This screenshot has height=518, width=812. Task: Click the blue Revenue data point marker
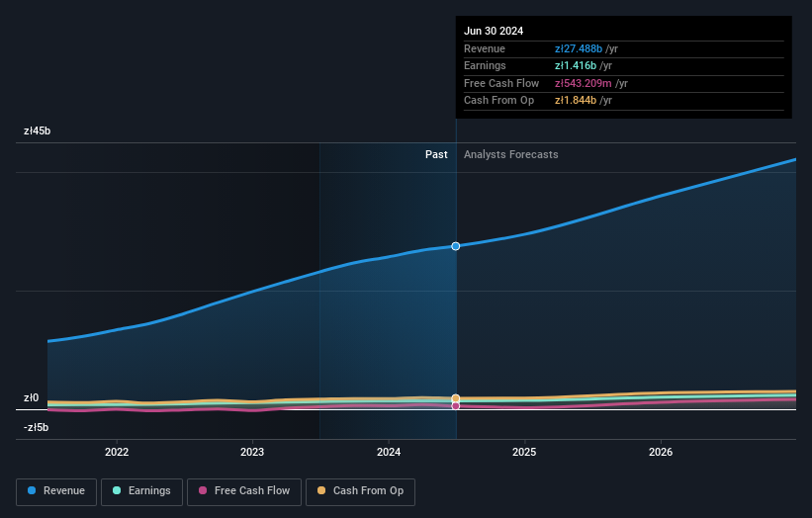(456, 246)
